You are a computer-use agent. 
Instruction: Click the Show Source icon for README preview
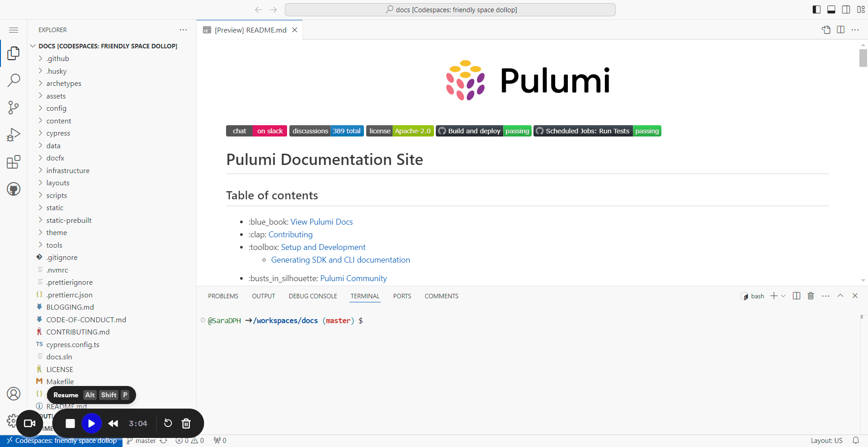click(x=826, y=30)
